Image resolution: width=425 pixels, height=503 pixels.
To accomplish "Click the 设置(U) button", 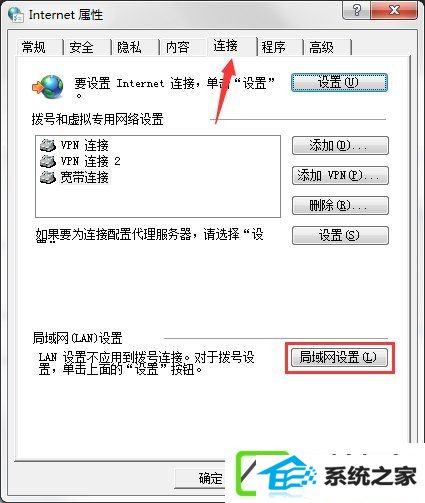I will point(339,82).
